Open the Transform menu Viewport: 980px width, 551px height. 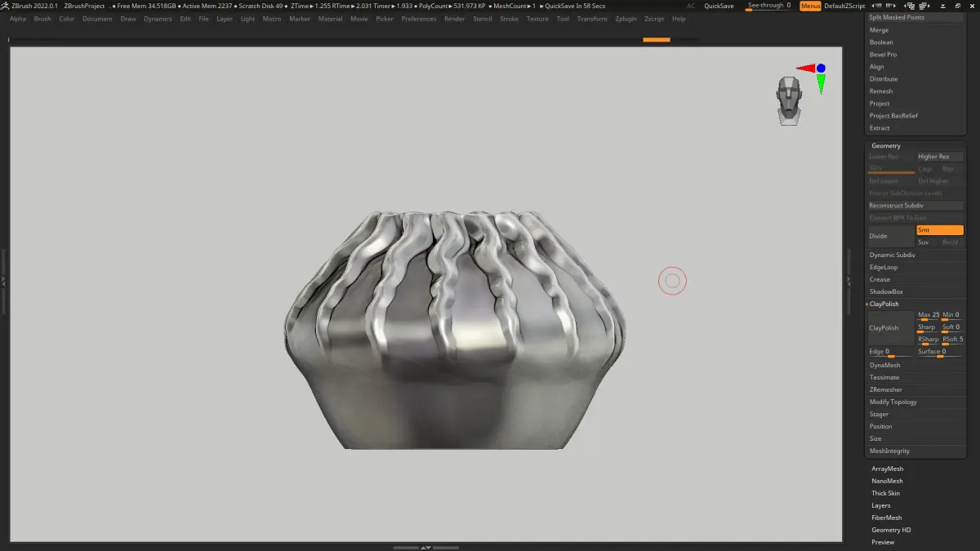tap(592, 19)
